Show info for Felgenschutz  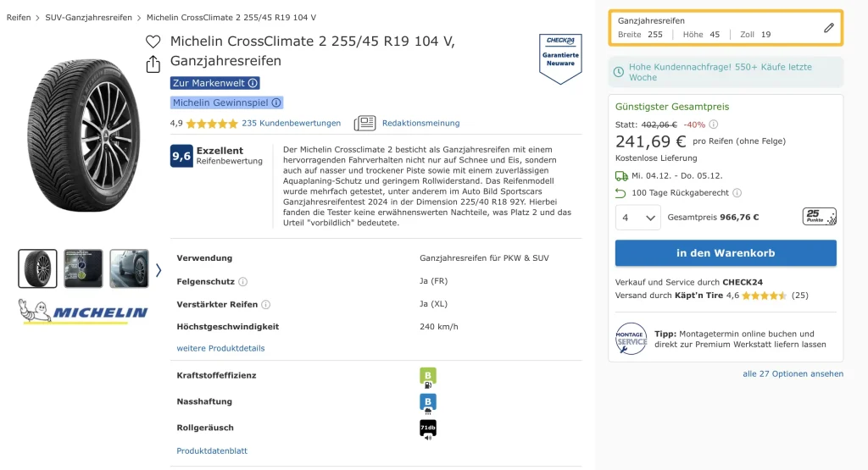pos(242,282)
